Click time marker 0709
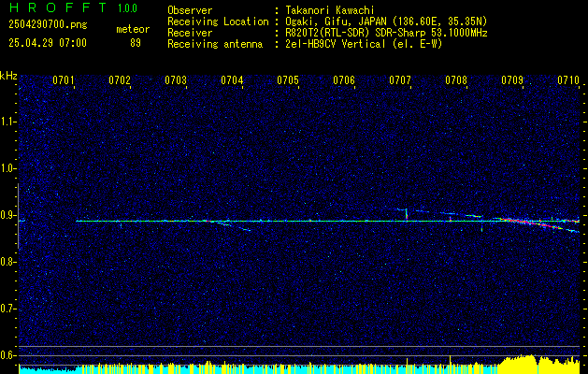This screenshot has width=588, height=374. [x=512, y=79]
